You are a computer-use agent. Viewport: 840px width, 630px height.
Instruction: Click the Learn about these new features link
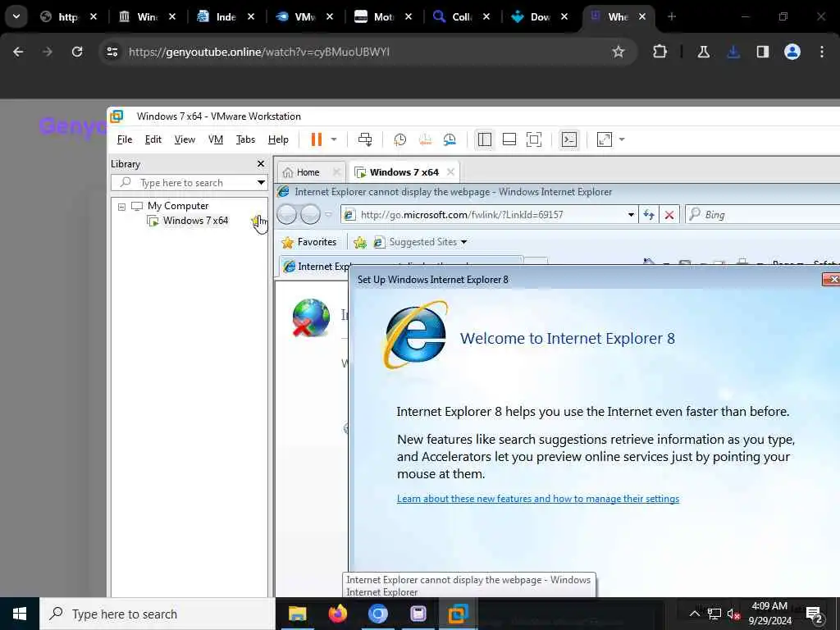[x=538, y=499]
